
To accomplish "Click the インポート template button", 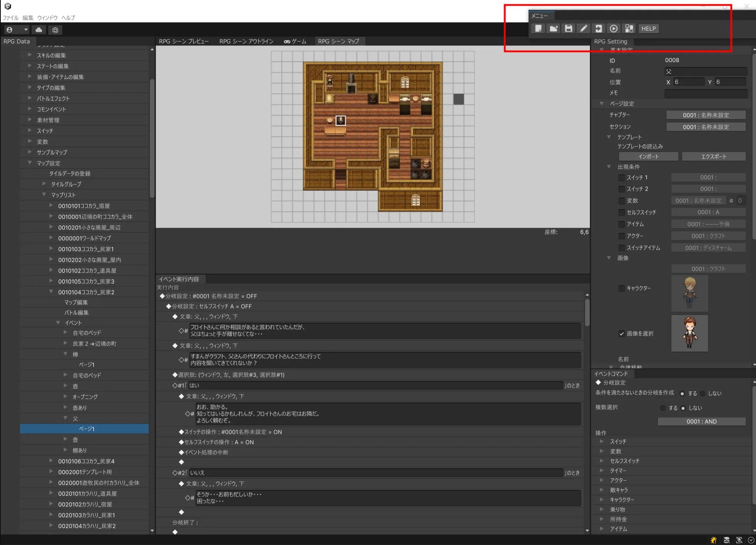I will coord(648,156).
